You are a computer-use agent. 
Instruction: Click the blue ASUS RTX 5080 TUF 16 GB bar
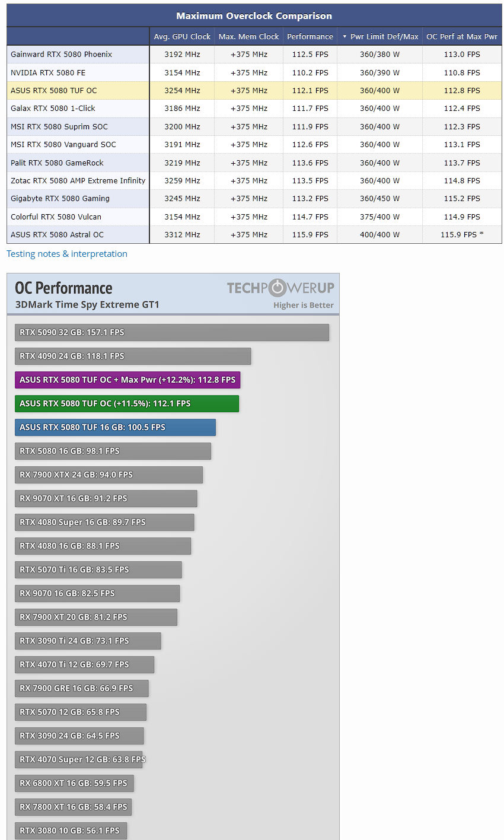tap(115, 427)
